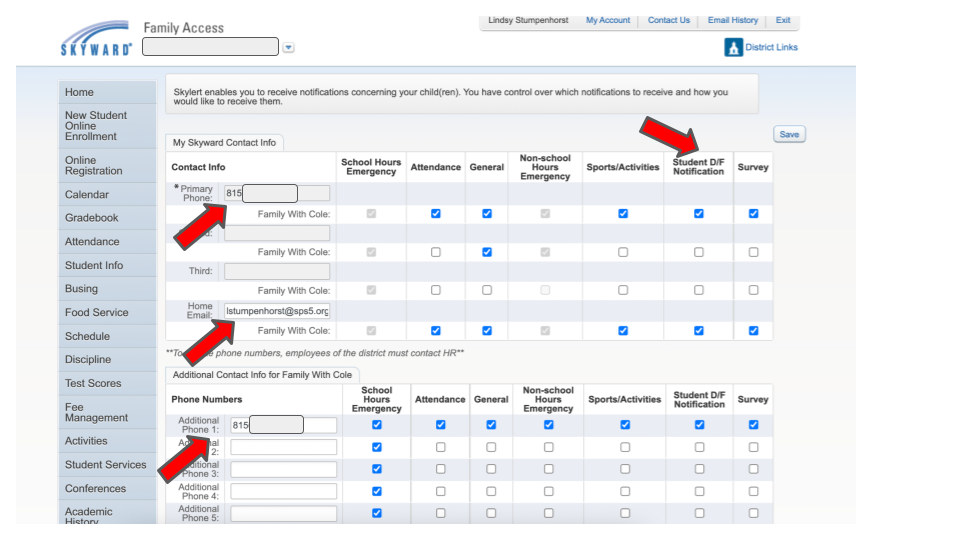Uncheck Sports/Activities for Home Email row
This screenshot has width=960, height=540.
[623, 331]
